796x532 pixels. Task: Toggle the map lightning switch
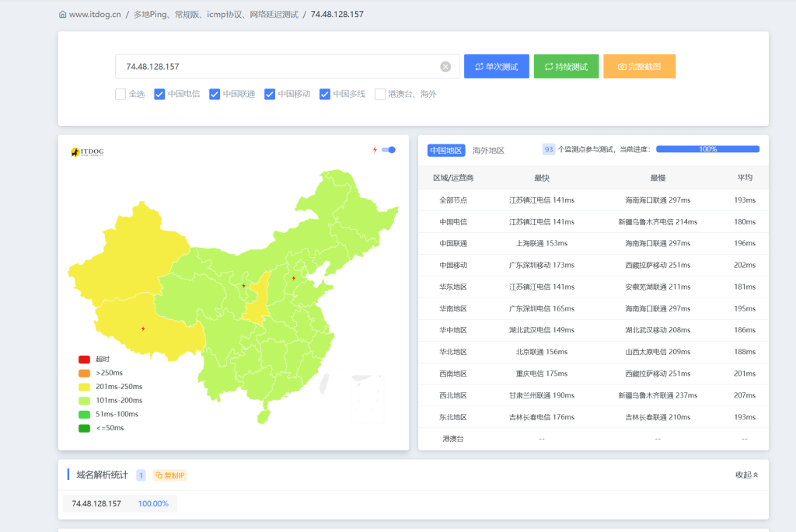click(x=389, y=150)
